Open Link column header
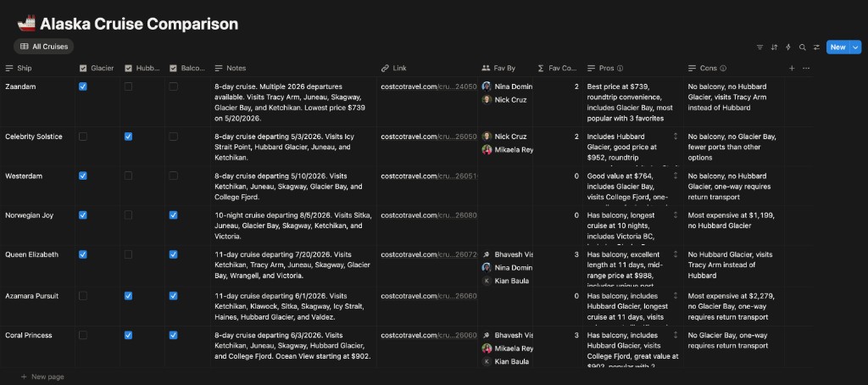 (x=427, y=68)
